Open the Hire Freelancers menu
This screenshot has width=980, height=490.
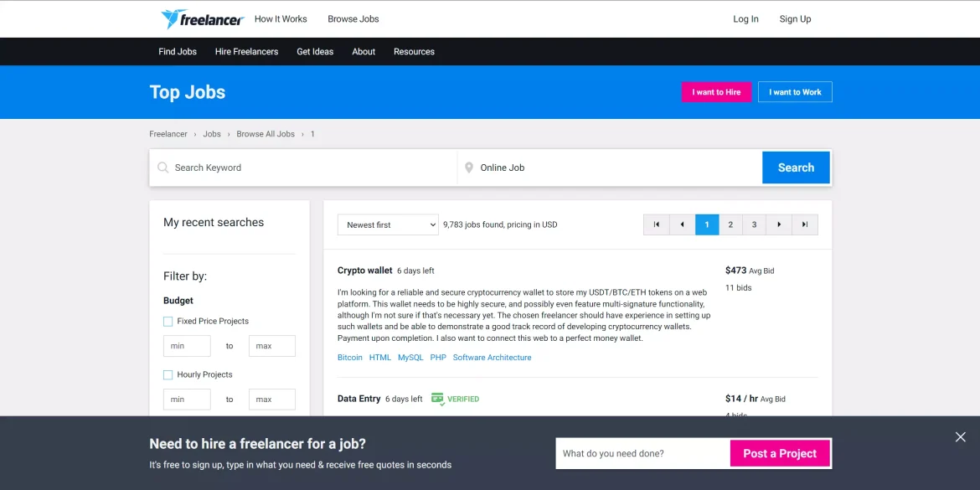pyautogui.click(x=247, y=51)
